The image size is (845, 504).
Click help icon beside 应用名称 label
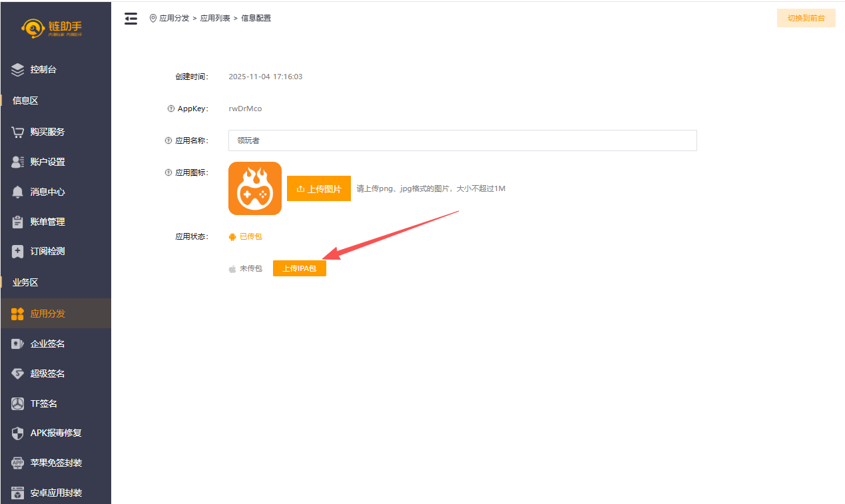point(168,140)
